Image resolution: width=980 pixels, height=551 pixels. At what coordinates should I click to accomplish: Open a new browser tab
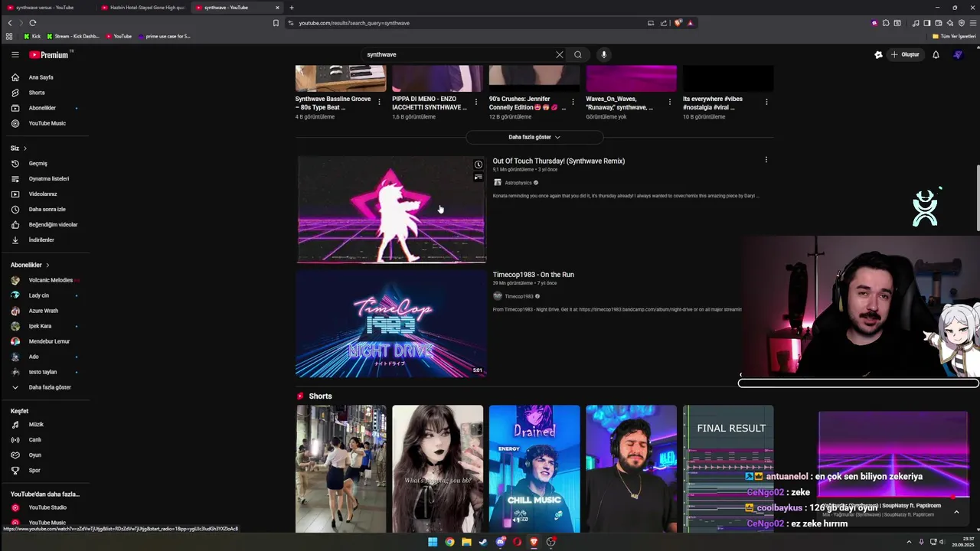(x=291, y=8)
